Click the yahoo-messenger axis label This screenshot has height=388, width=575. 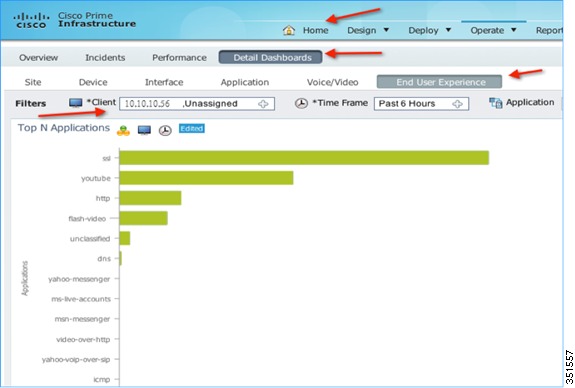[x=79, y=279]
